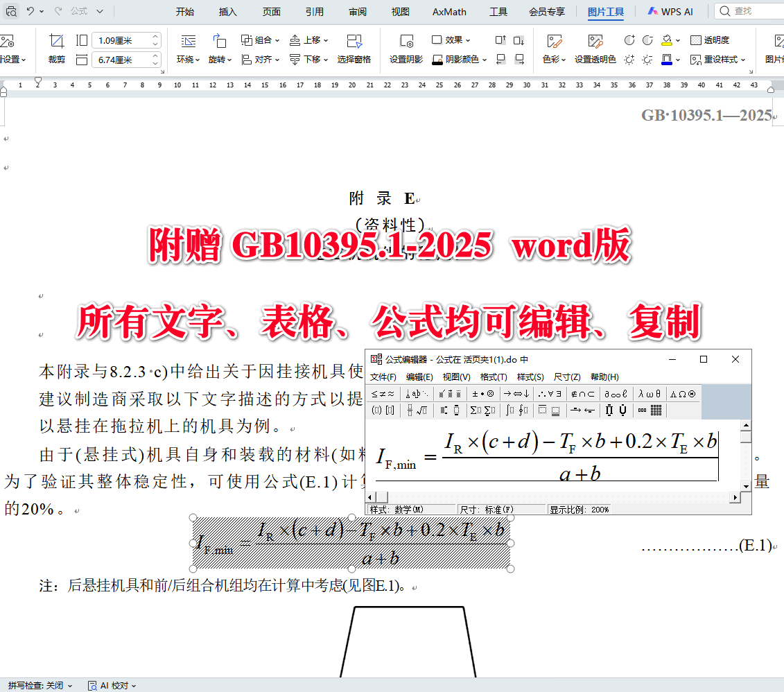Expand the rotate (旋转) dropdown
784x692 pixels.
219,59
